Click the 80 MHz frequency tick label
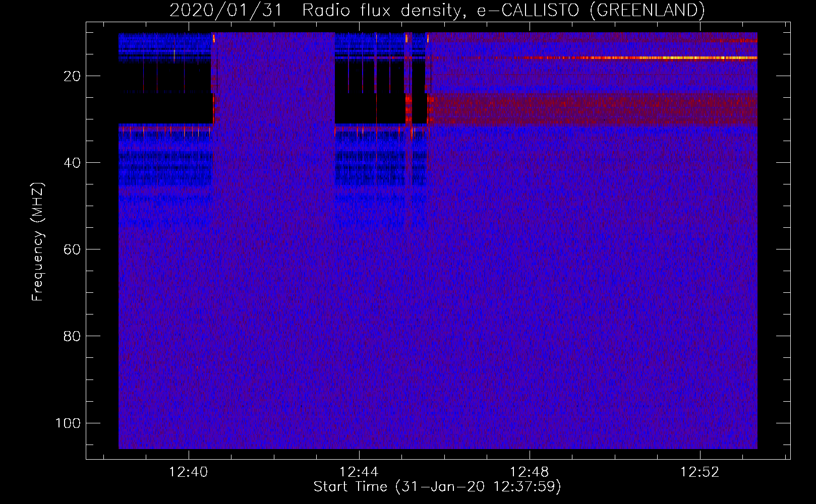816x504 pixels. point(72,336)
